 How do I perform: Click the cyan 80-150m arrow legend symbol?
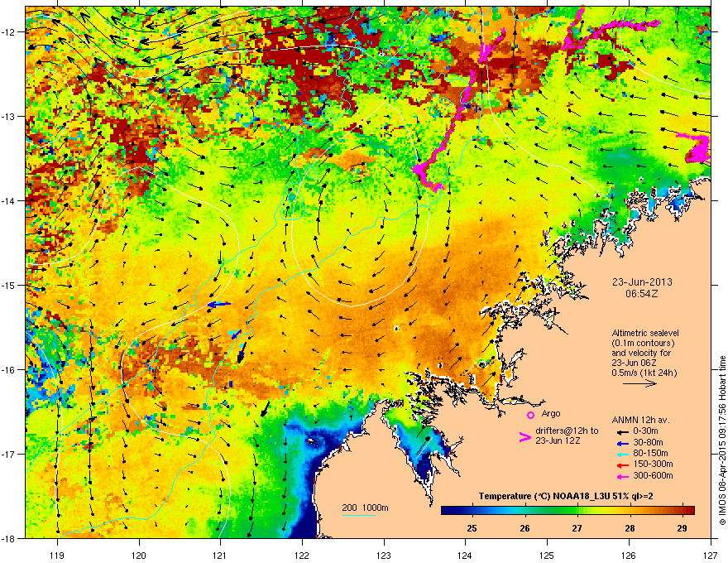click(621, 454)
